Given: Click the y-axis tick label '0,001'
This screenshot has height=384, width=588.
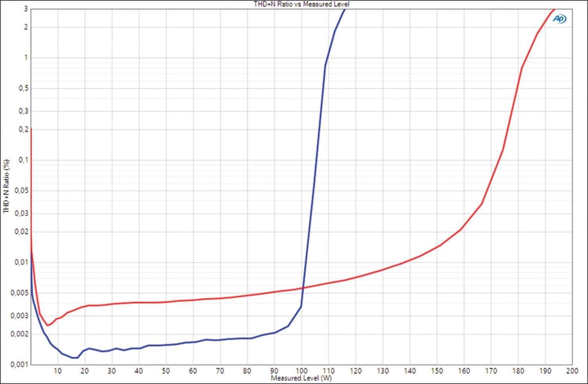Looking at the screenshot, I should tap(20, 364).
